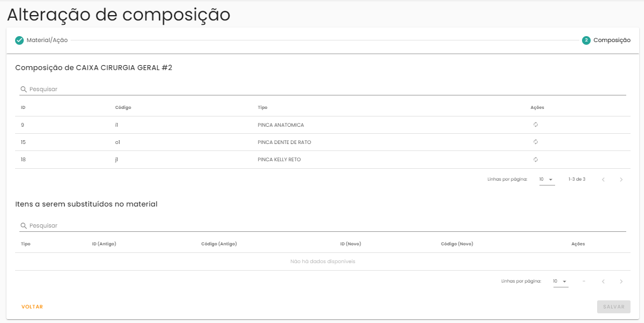This screenshot has width=644, height=323.
Task: Focus the substituted items search field
Action: 323,225
